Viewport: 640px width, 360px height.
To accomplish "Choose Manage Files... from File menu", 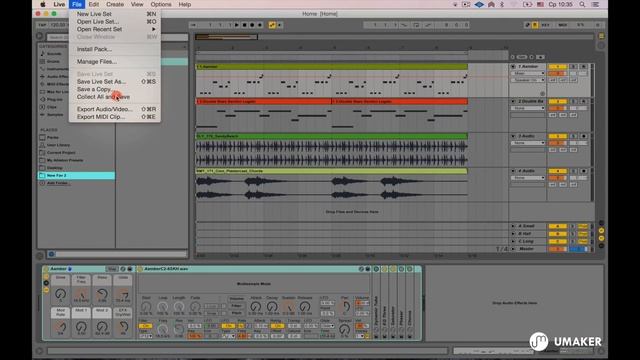I will pyautogui.click(x=114, y=62).
